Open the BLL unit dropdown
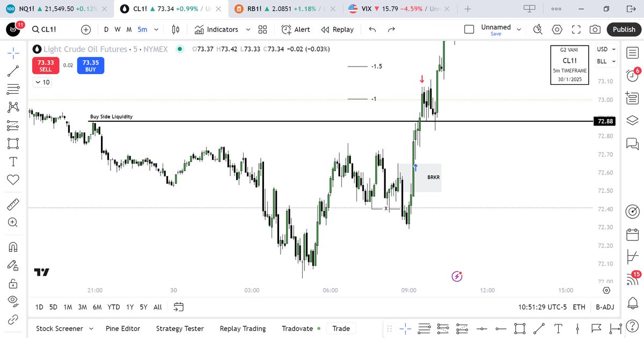Screen dimensions: 644x338 [606, 61]
